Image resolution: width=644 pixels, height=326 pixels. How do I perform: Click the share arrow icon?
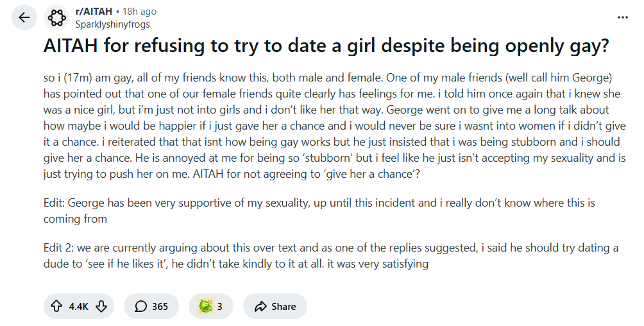coord(260,307)
